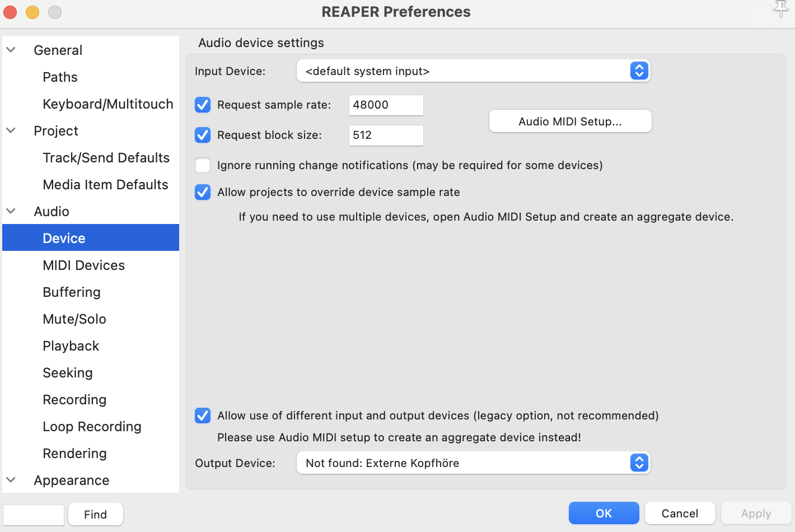Open Audio MIDI Setup
Image resolution: width=795 pixels, height=532 pixels.
tap(570, 122)
